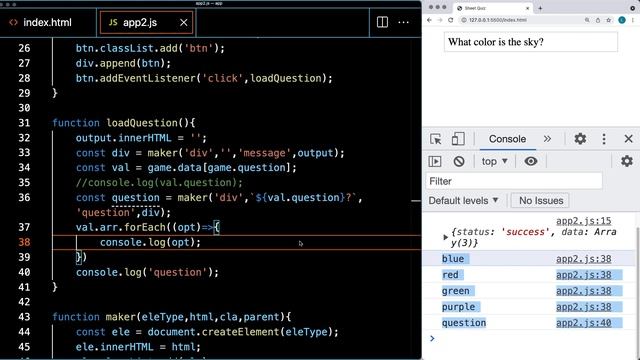Click the browser forward arrow
640x360 pixels.
point(440,20)
